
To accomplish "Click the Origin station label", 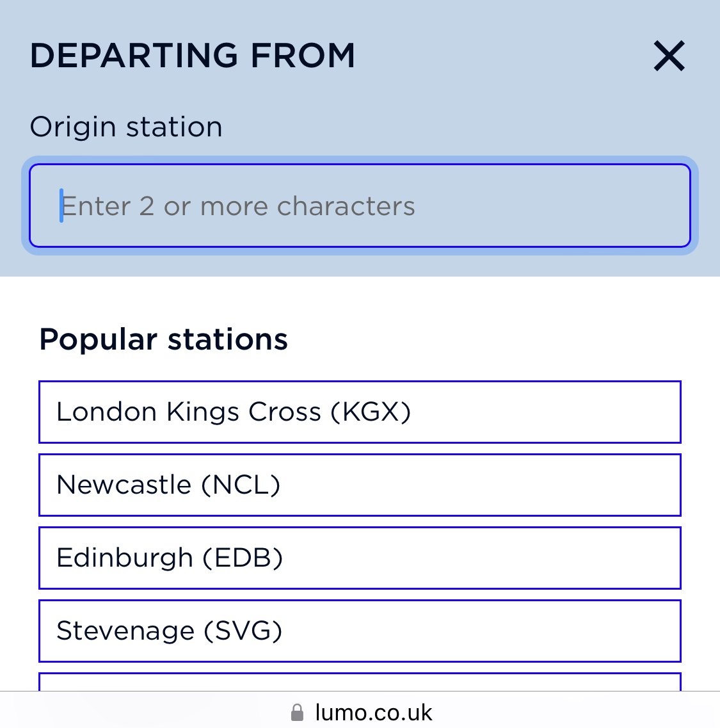I will [126, 127].
